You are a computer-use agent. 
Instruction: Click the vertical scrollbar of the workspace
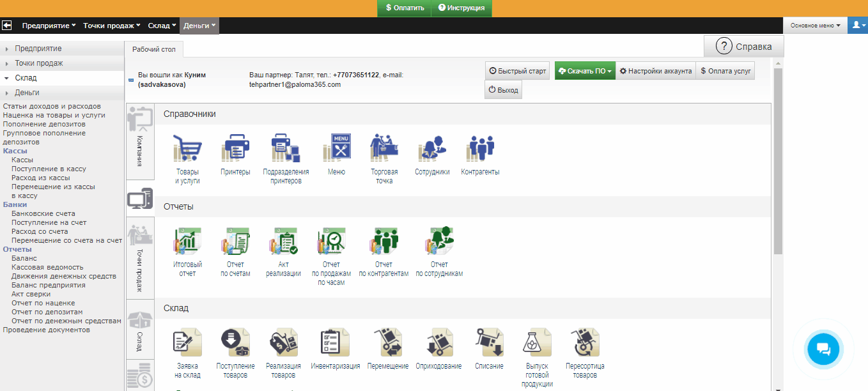coord(777,160)
